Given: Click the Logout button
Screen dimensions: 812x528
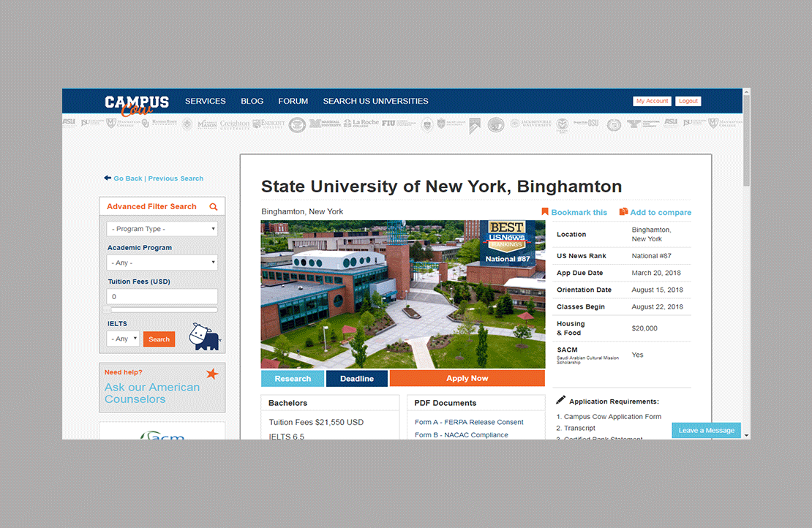Looking at the screenshot, I should 688,101.
